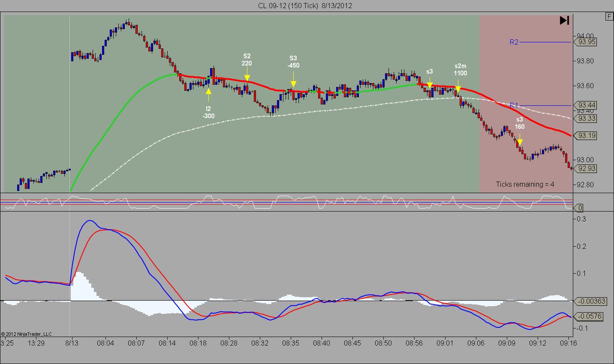Click the 13:29 time axis label
Screen dimensions: 614x364
pos(36,343)
